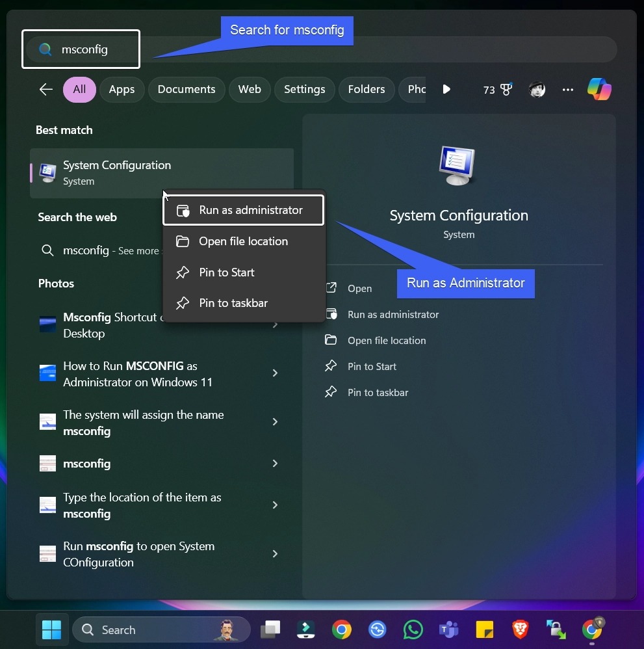Viewport: 644px width, 649px height.
Task: Expand The system will assign result chevron
Action: 275,422
